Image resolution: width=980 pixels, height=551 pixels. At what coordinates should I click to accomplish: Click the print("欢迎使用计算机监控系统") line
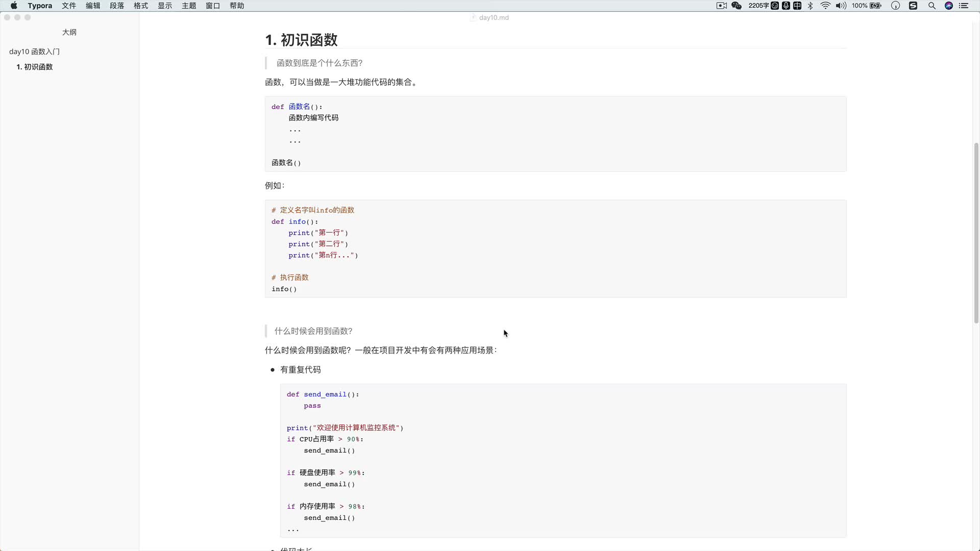[345, 428]
